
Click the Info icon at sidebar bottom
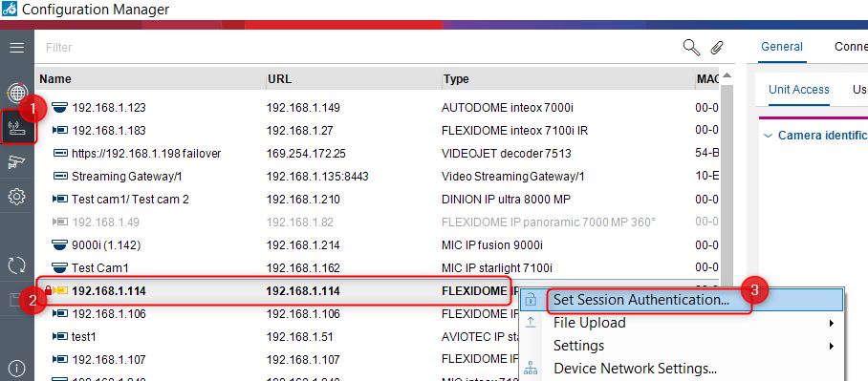coord(16,368)
